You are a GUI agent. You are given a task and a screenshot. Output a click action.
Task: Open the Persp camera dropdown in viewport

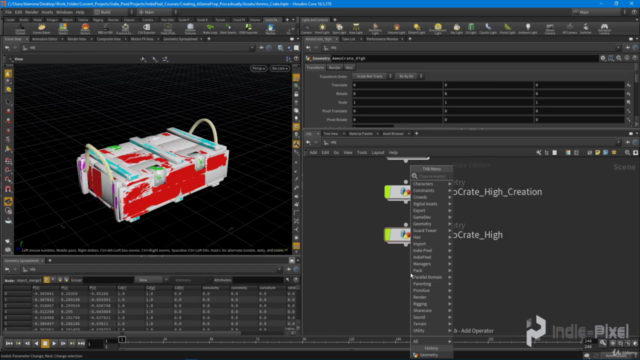click(x=258, y=69)
